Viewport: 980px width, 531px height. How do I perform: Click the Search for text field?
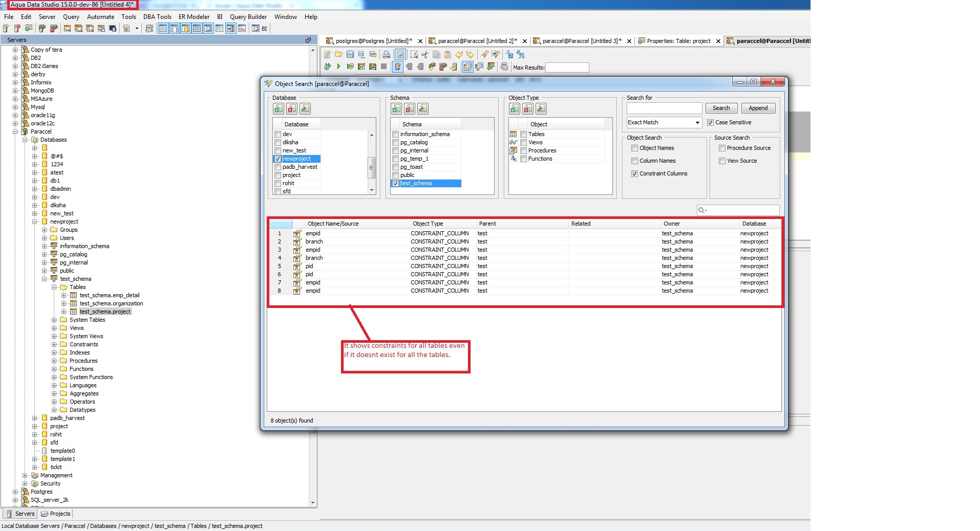[664, 108]
